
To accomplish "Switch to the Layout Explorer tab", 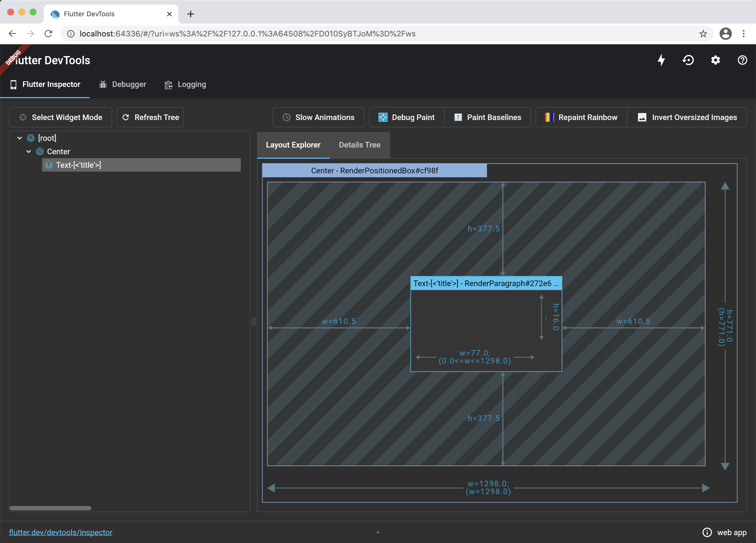I will pyautogui.click(x=293, y=145).
